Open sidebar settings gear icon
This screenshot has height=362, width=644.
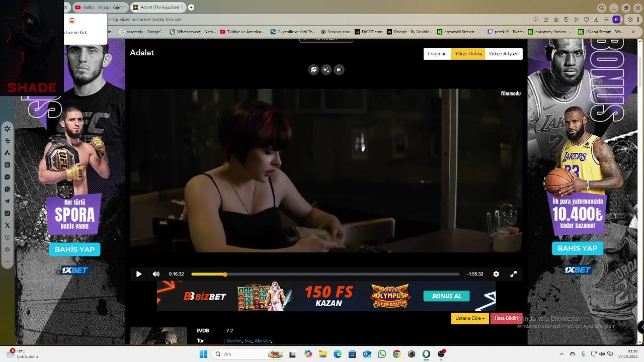[x=7, y=249]
